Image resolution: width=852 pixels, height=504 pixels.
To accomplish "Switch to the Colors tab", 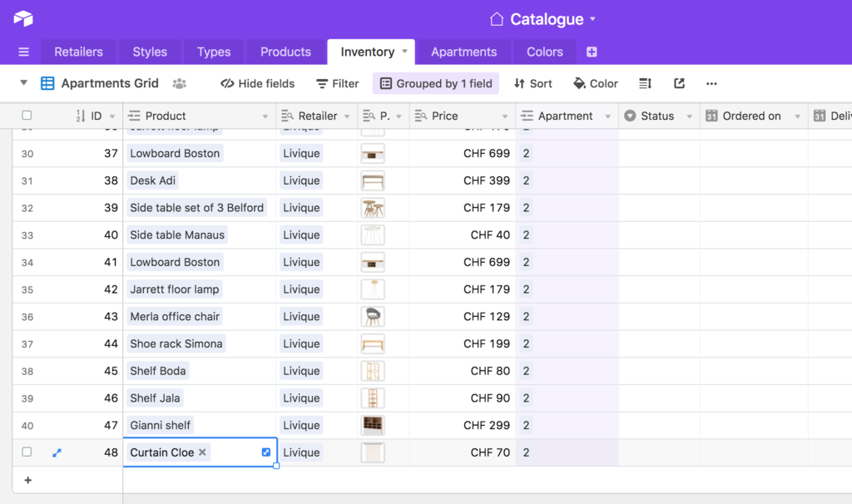I will (544, 51).
